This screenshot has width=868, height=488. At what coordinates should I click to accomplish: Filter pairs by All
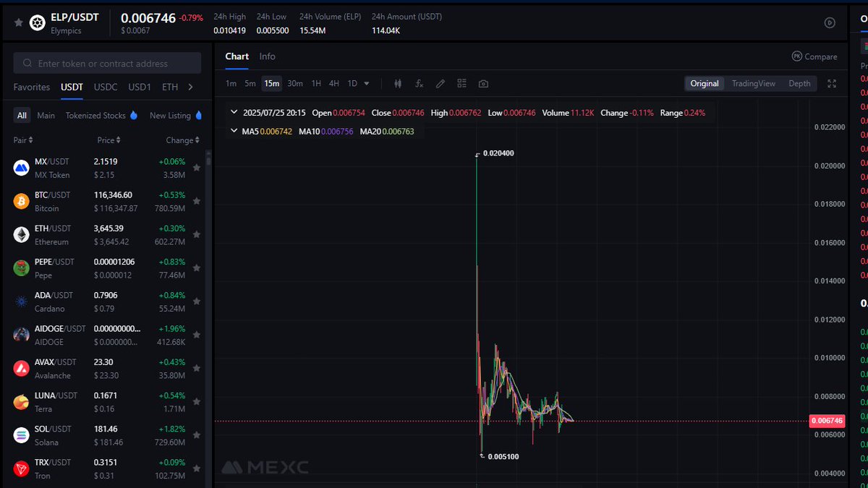pyautogui.click(x=22, y=116)
